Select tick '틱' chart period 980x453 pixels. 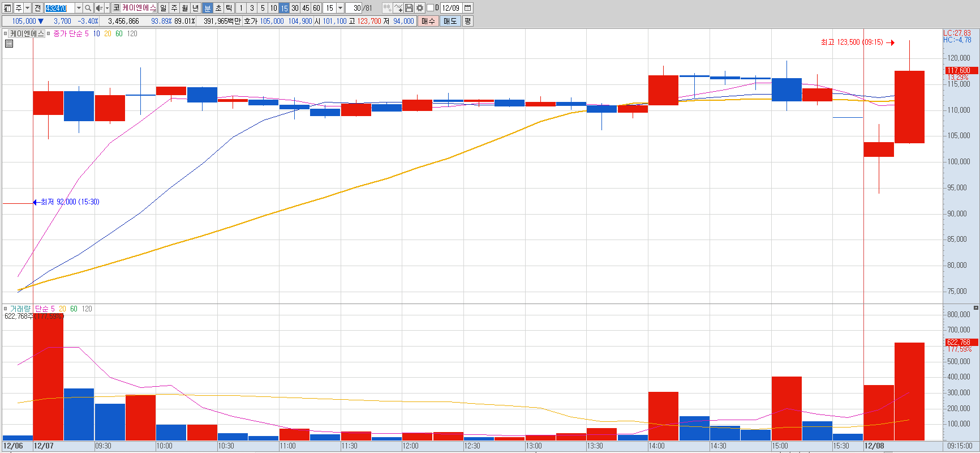[229, 8]
